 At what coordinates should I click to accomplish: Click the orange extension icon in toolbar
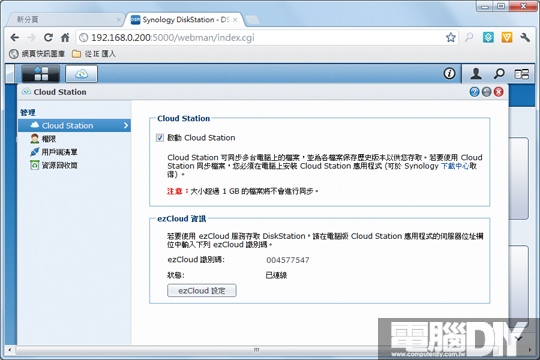tap(507, 37)
